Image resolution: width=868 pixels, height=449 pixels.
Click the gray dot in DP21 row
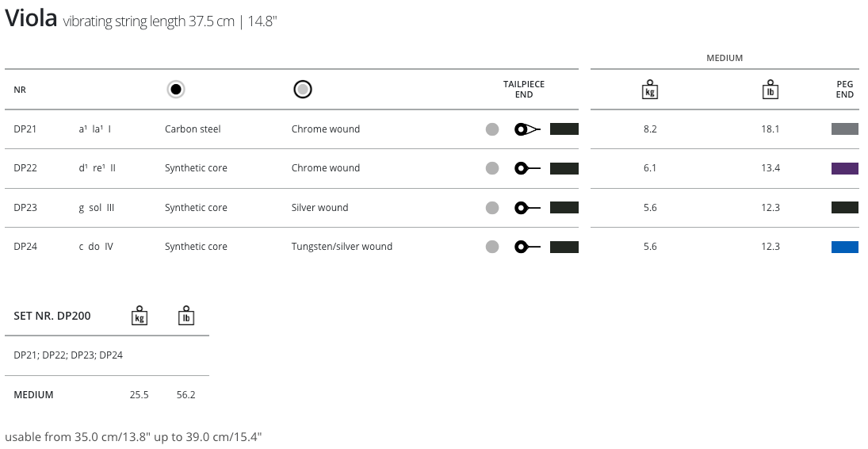492,129
